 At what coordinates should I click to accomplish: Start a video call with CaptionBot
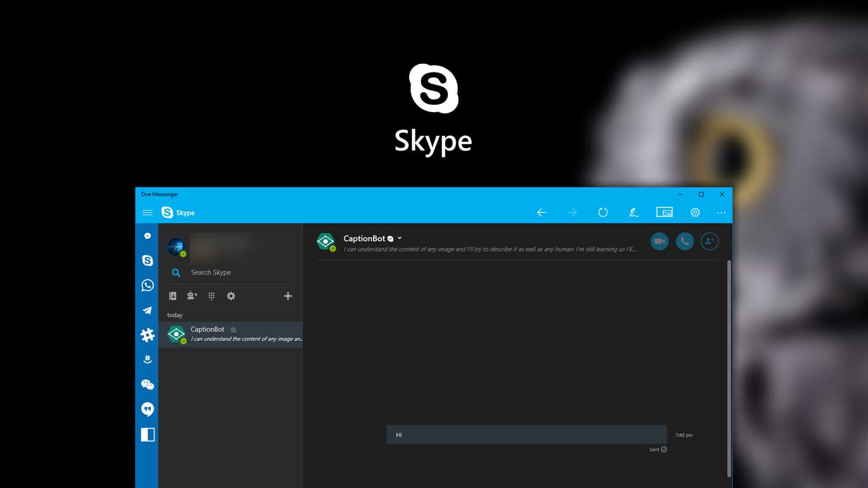coord(659,242)
